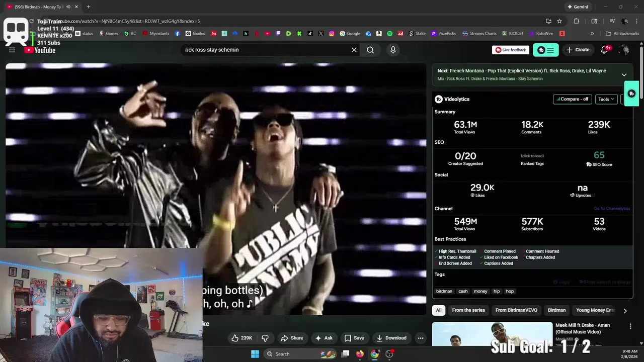Download the video
644x362 pixels.
coord(391,338)
